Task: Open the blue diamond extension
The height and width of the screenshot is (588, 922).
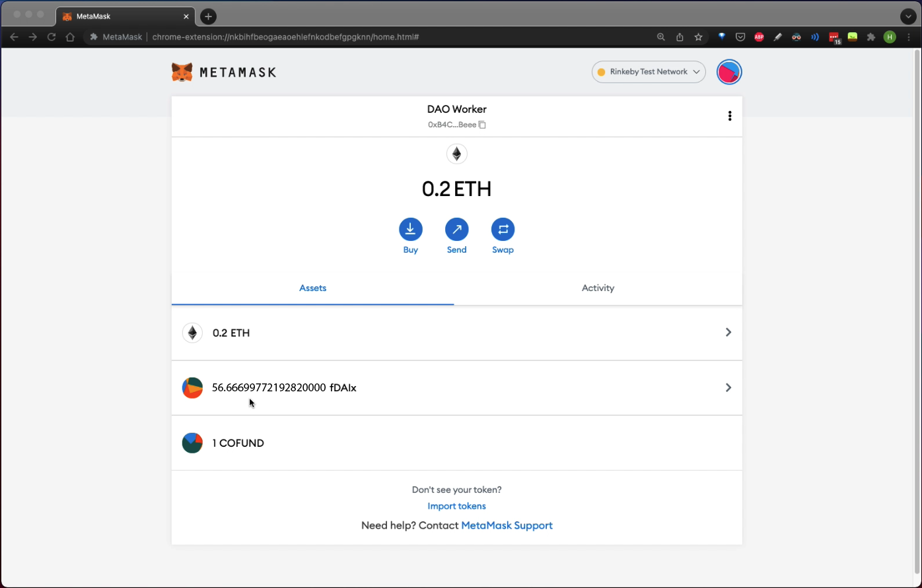Action: 722,37
